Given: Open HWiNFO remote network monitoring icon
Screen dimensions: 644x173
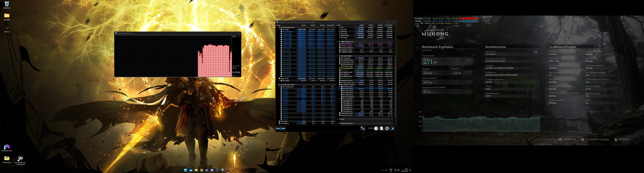Looking at the screenshot, I should [362, 129].
